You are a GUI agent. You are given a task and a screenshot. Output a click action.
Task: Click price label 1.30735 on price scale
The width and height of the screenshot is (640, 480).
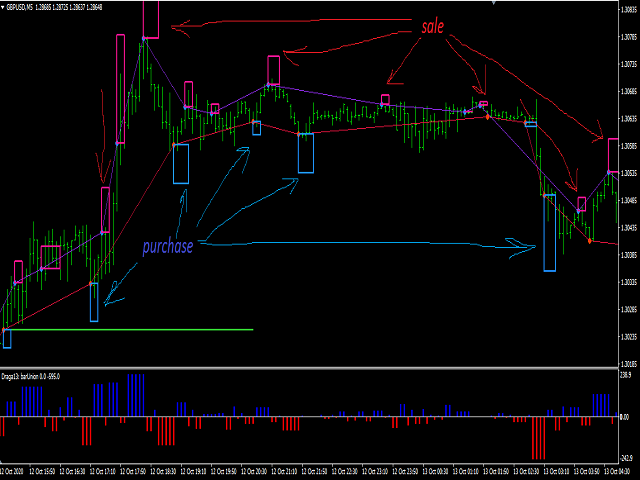pos(629,64)
